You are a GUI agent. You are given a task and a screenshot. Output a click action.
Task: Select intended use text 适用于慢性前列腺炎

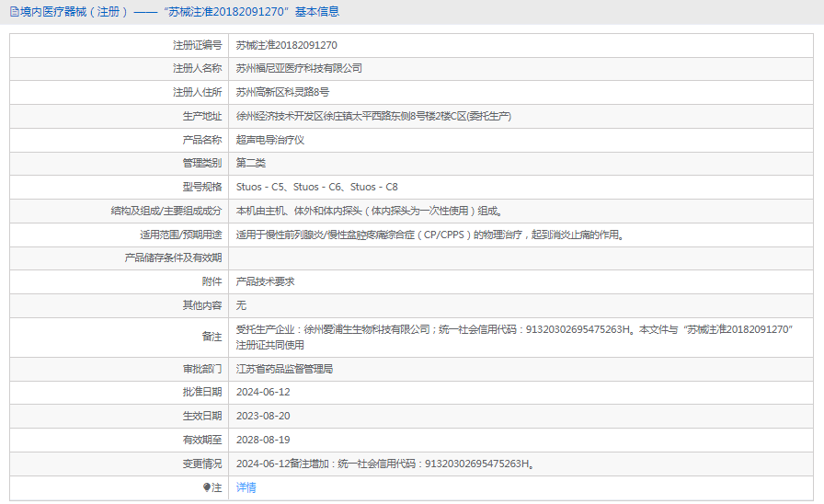(280, 235)
